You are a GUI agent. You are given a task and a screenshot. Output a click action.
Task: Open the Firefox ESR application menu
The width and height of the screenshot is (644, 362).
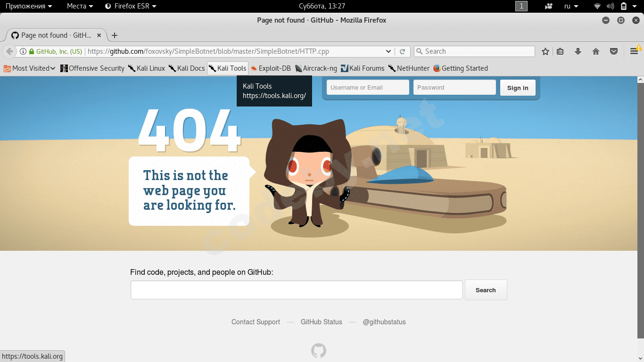pyautogui.click(x=130, y=6)
